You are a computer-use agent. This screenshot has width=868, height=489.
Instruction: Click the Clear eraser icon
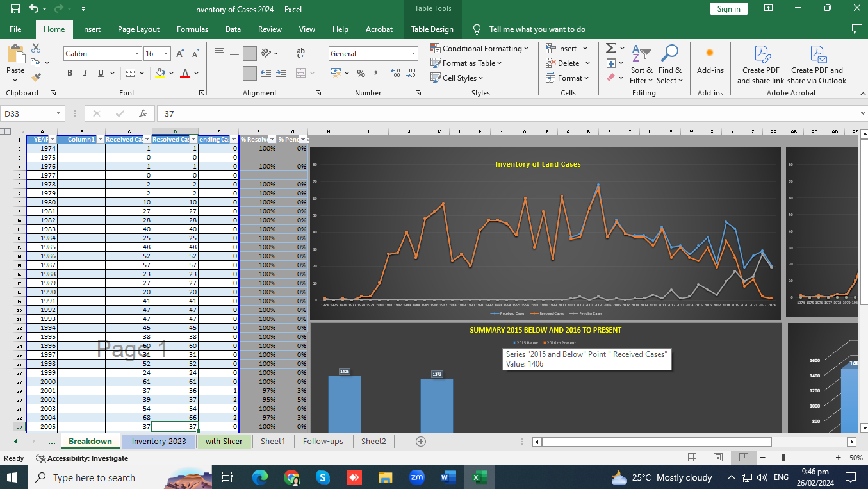[x=611, y=78]
